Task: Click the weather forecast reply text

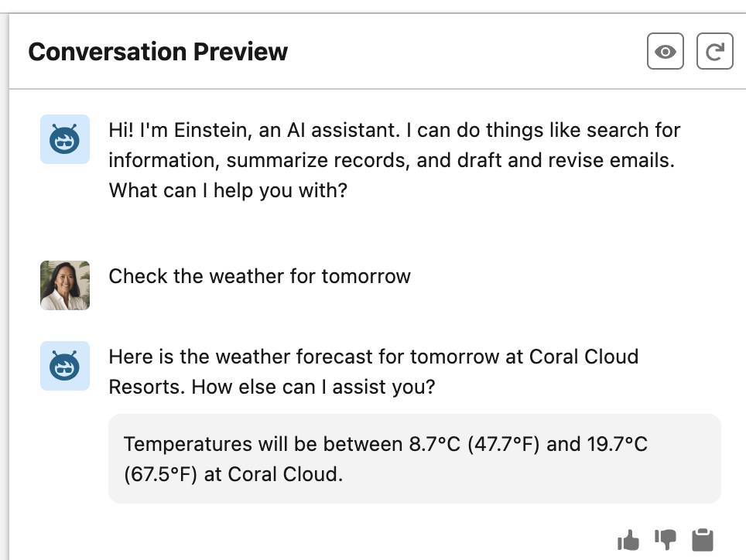Action: point(374,371)
